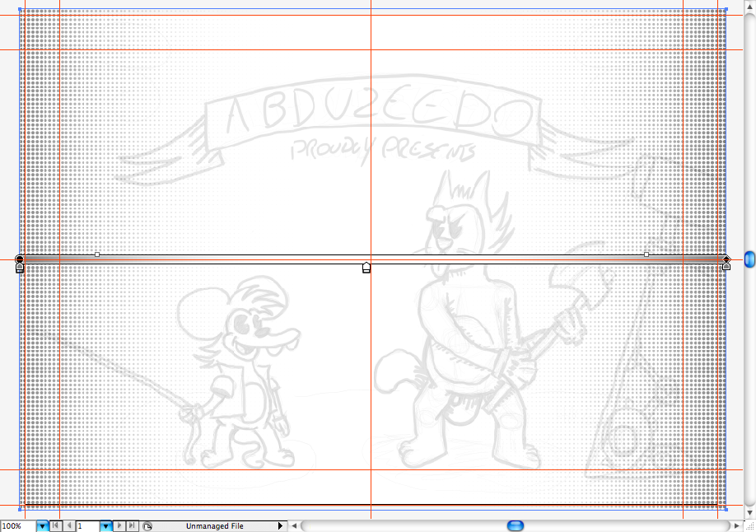Click the left gradient midpoint square
756x532 pixels.
coord(97,254)
